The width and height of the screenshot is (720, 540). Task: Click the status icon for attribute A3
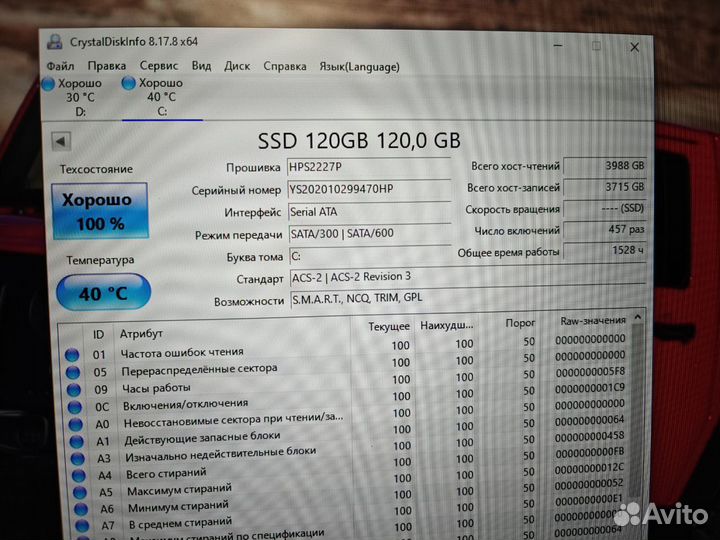pos(78,459)
